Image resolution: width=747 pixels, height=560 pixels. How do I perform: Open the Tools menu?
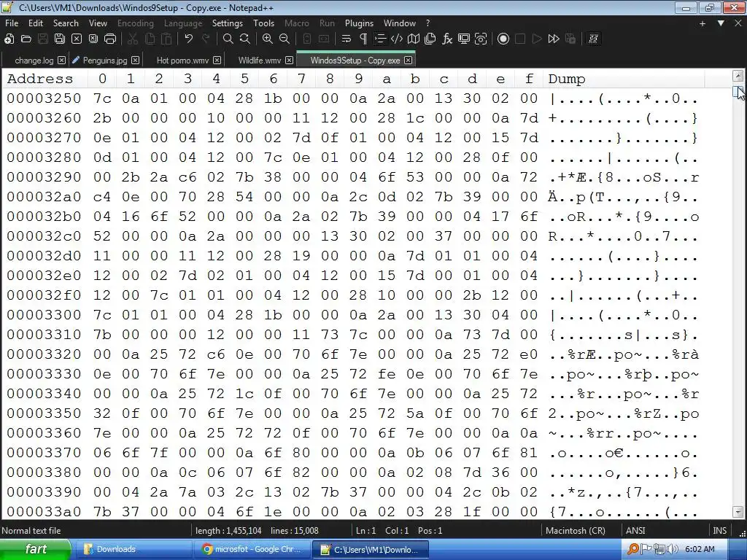(263, 23)
